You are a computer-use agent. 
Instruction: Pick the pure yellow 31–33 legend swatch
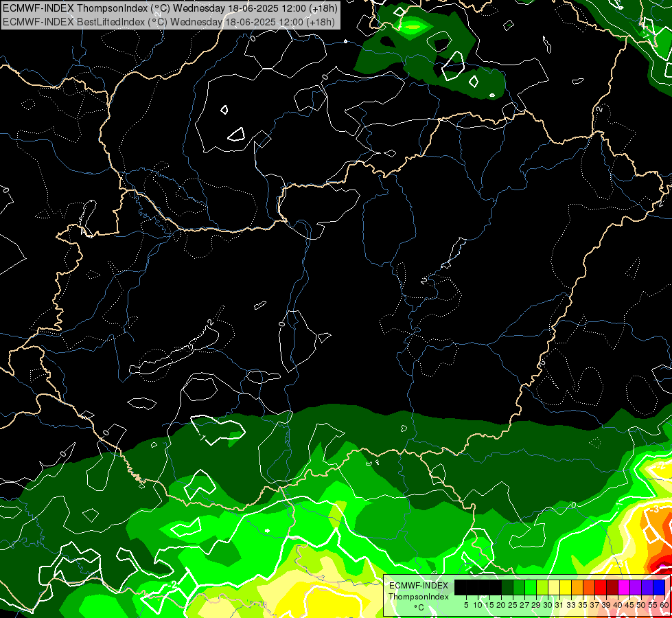coord(566,588)
